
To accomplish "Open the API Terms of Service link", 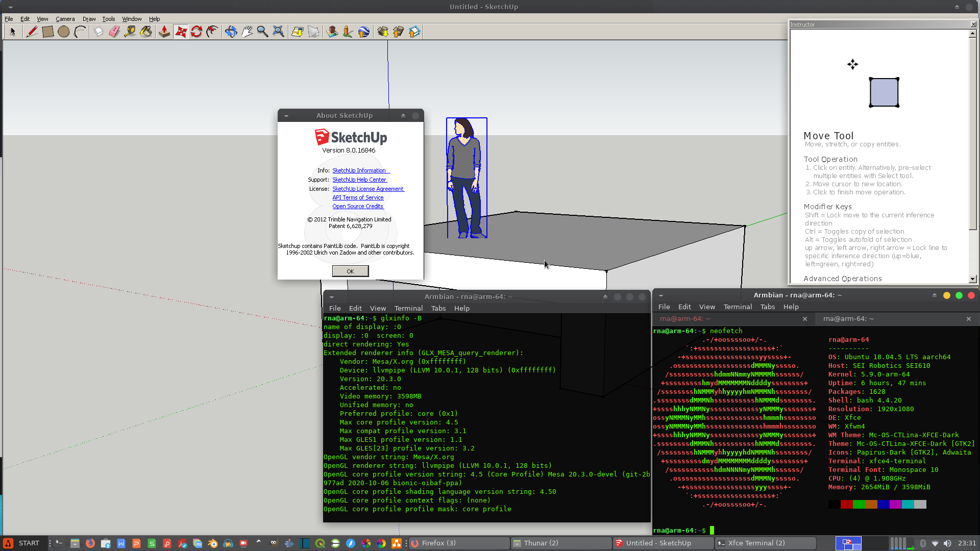I will pyautogui.click(x=358, y=197).
